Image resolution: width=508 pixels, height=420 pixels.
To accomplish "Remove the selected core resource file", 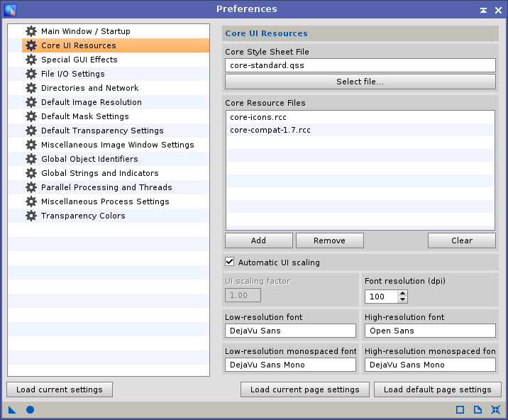I will pyautogui.click(x=329, y=241).
